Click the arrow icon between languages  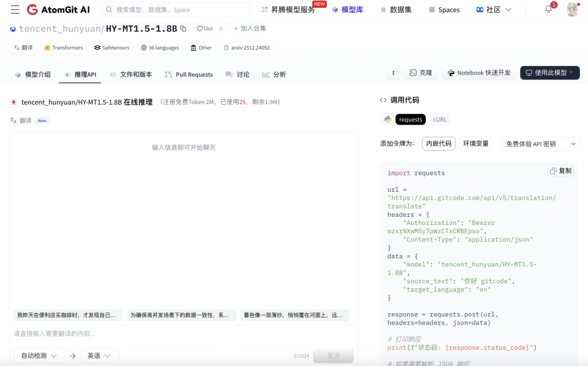pyautogui.click(x=73, y=356)
